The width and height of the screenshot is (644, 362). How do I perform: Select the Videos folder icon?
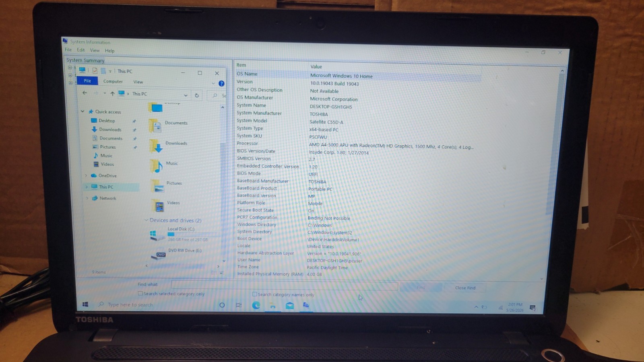(x=158, y=206)
